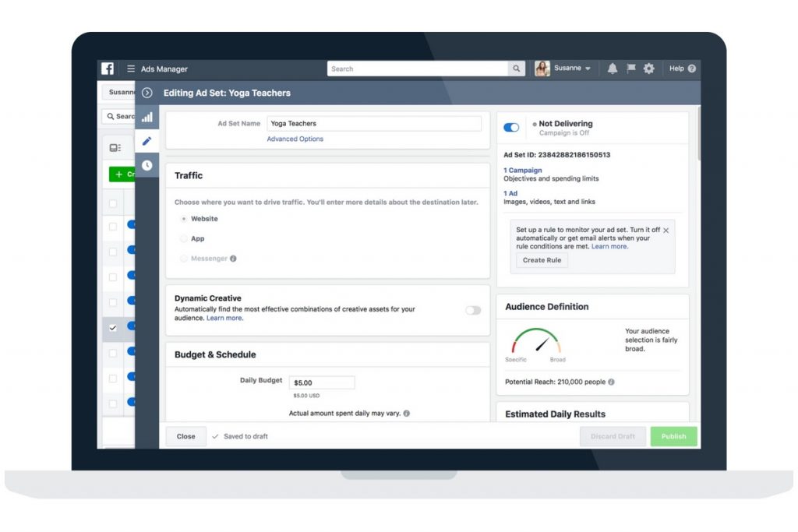The height and width of the screenshot is (532, 798).
Task: Turn off the ad set delivery toggle
Action: point(511,127)
